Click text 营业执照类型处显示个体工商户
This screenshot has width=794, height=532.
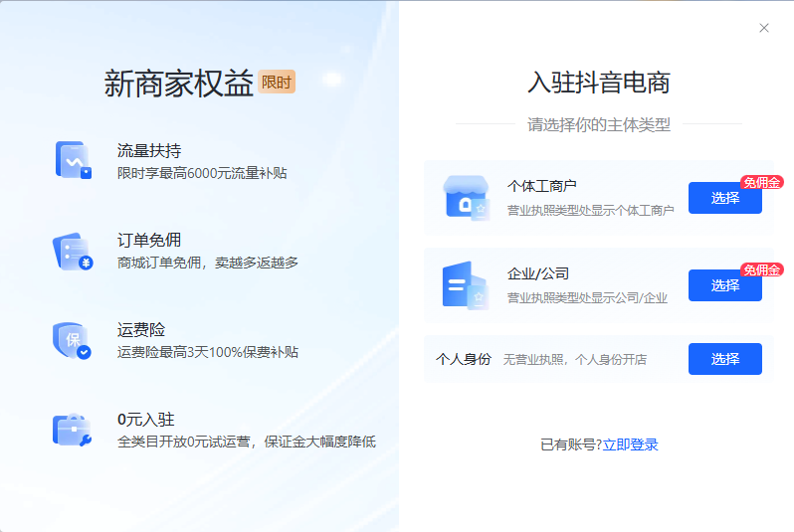[x=590, y=211]
